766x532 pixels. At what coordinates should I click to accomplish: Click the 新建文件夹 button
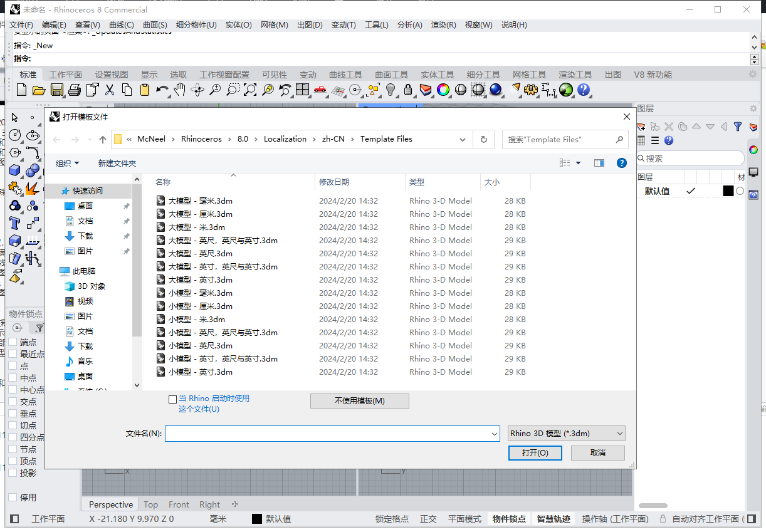click(x=117, y=163)
